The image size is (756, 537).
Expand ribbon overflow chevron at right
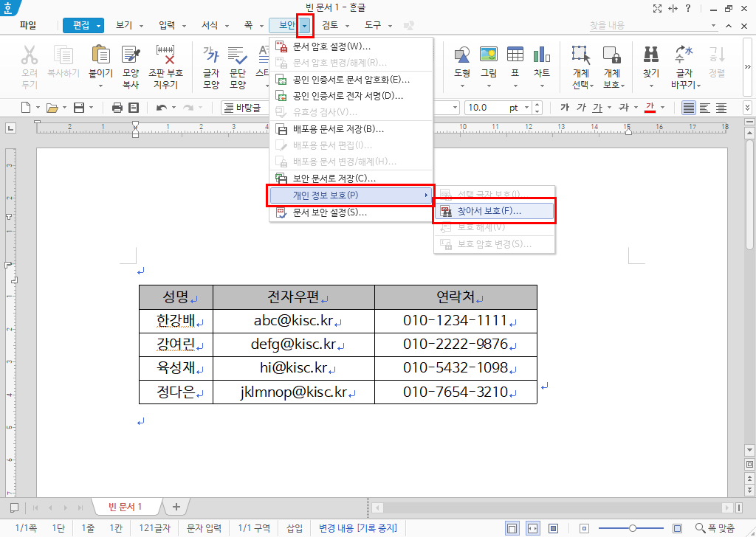[747, 66]
